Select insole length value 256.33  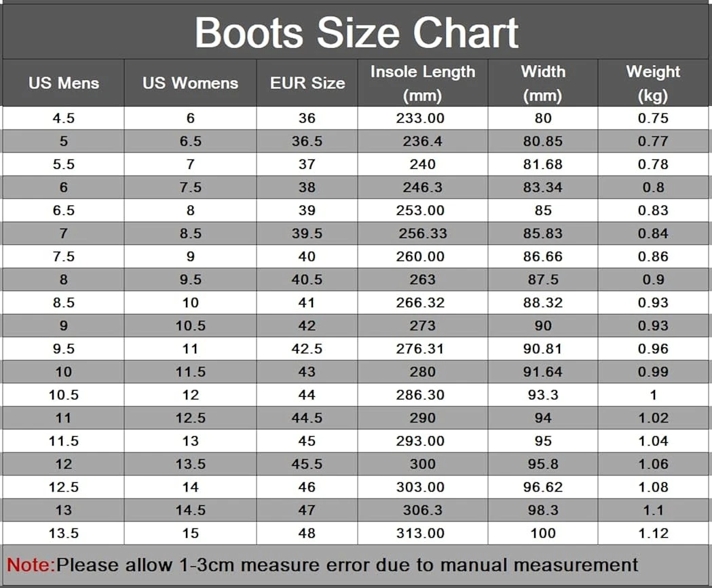click(422, 233)
